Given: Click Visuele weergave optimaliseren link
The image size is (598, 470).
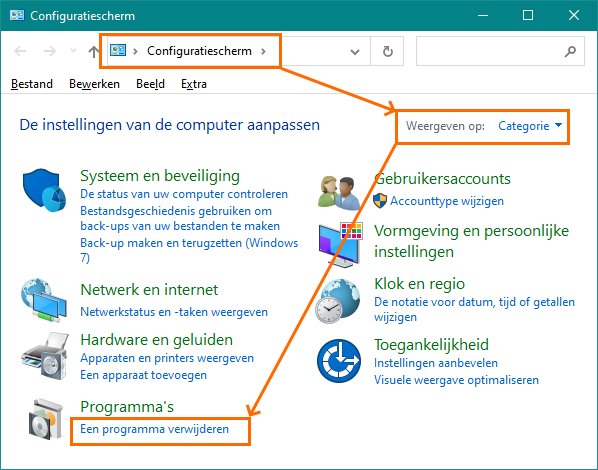Looking at the screenshot, I should tap(457, 380).
